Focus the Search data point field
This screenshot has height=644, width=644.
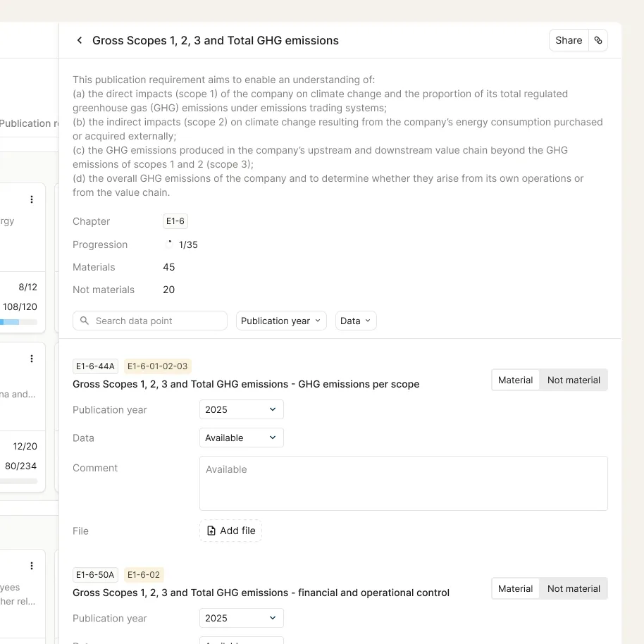point(150,321)
